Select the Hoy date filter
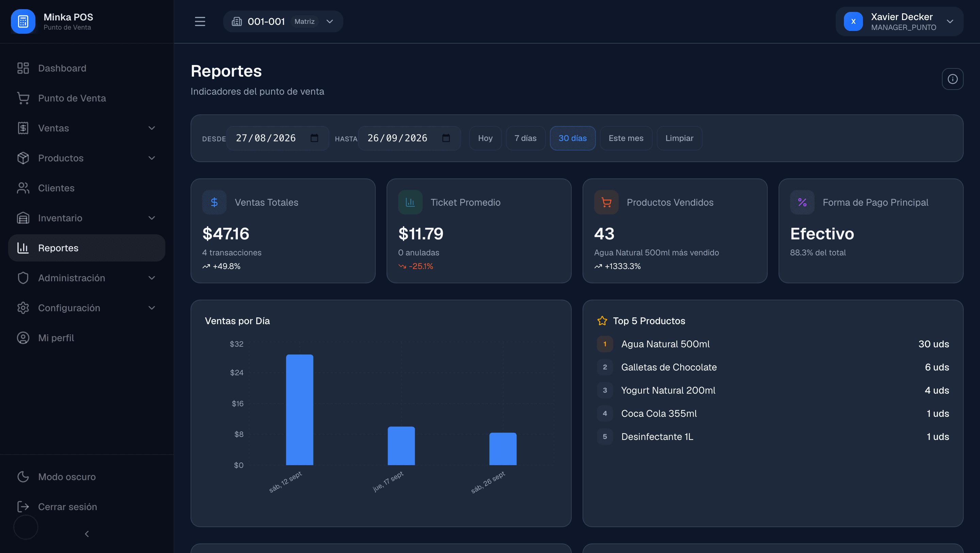The height and width of the screenshot is (553, 980). (x=485, y=138)
